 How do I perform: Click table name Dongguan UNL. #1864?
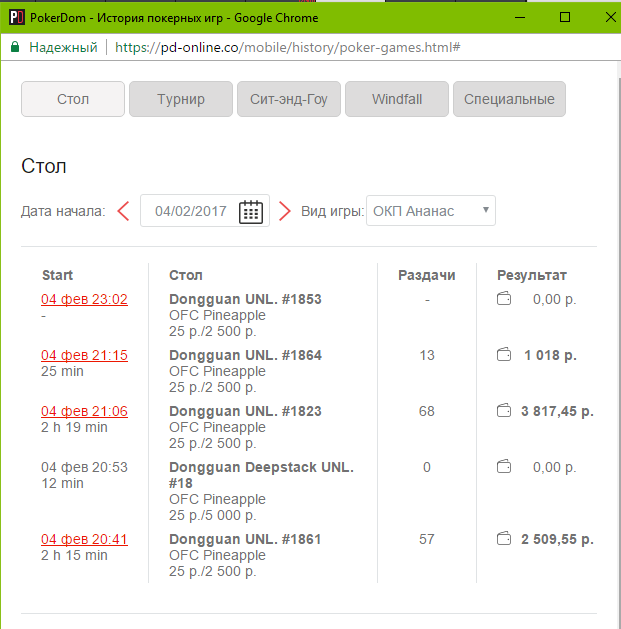(x=245, y=355)
